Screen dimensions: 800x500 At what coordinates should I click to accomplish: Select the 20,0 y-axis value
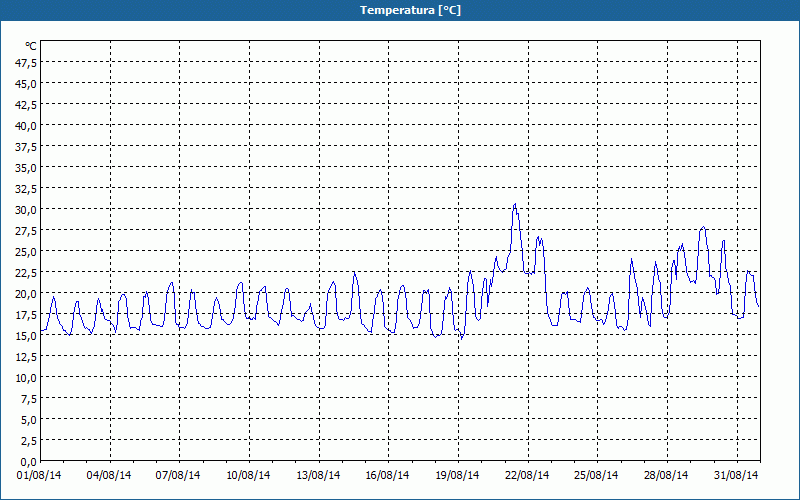(x=27, y=293)
